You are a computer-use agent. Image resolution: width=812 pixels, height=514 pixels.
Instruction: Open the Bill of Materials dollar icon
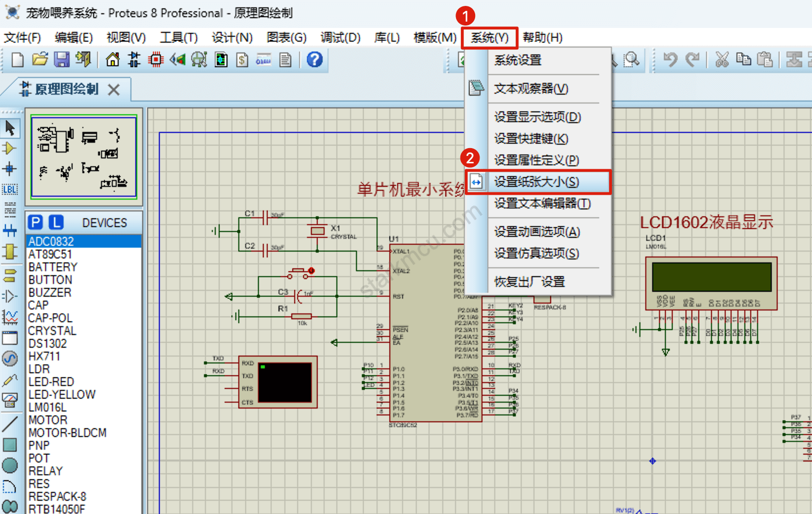pos(242,60)
